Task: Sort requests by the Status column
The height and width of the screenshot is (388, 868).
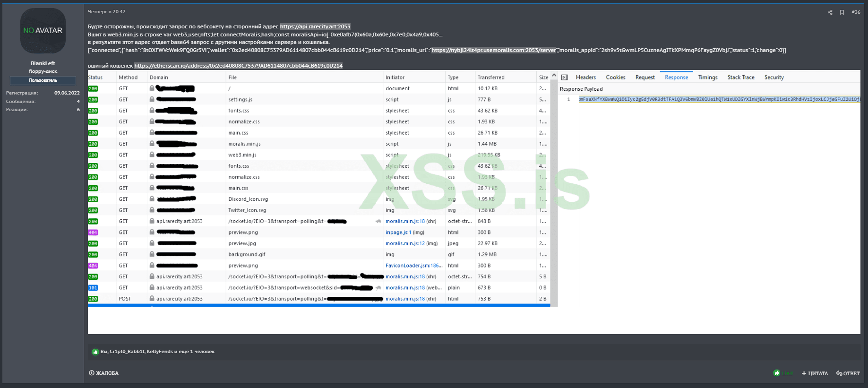Action: pyautogui.click(x=95, y=78)
